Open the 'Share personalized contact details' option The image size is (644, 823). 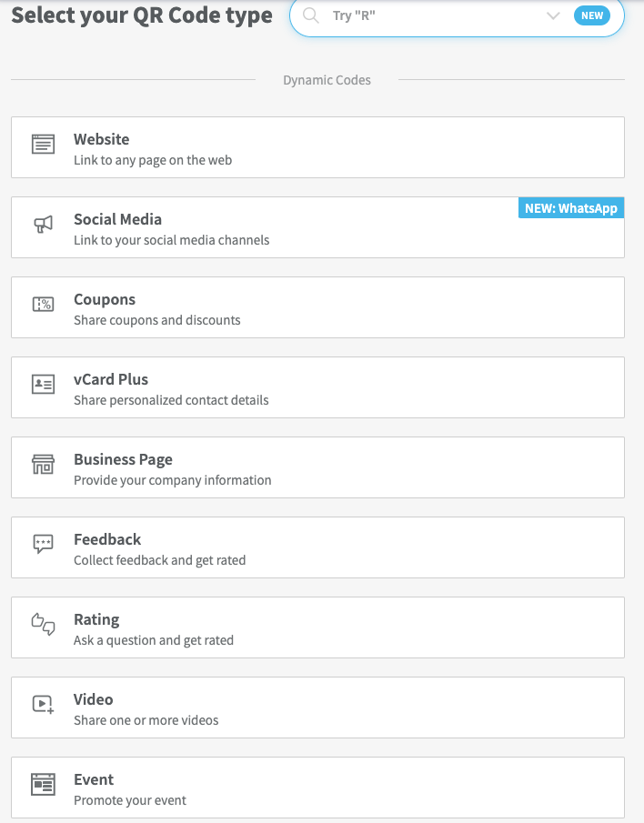pos(171,400)
